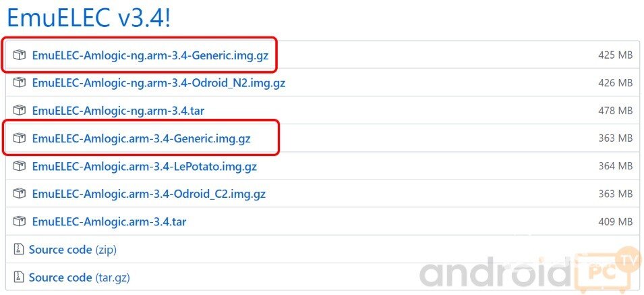Click package icon beside EmuELEC-Amlogic.arm-3.4.tar

pos(19,221)
